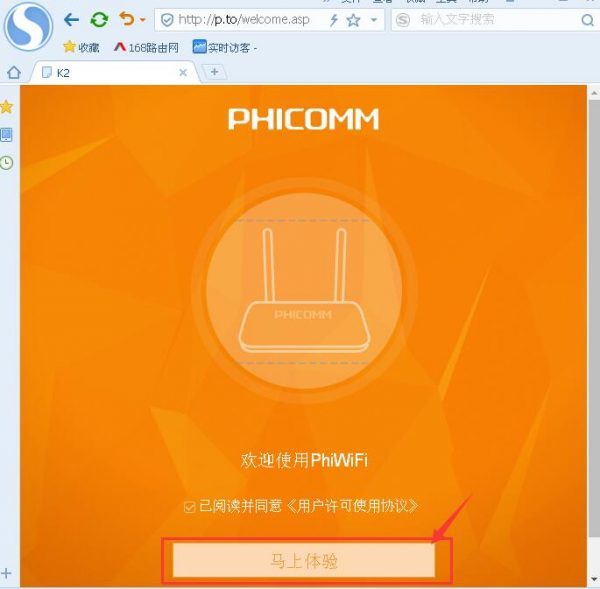
Task: Open a new tab with plus button
Action: (214, 72)
